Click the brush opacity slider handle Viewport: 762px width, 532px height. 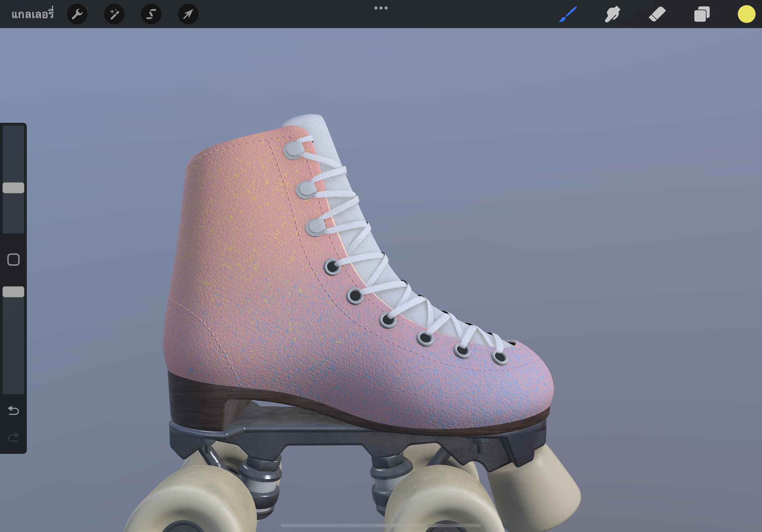13,292
